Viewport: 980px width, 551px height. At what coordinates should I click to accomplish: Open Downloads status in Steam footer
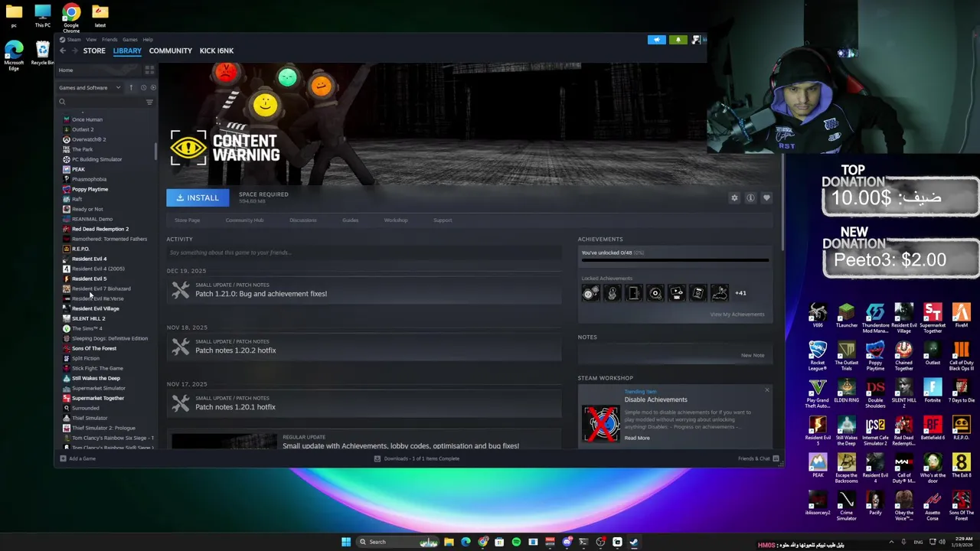[416, 458]
